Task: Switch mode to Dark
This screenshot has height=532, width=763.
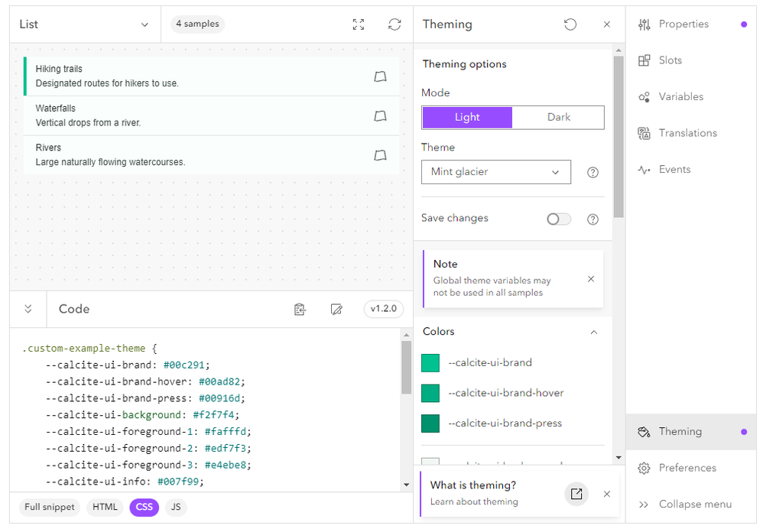Action: [558, 117]
